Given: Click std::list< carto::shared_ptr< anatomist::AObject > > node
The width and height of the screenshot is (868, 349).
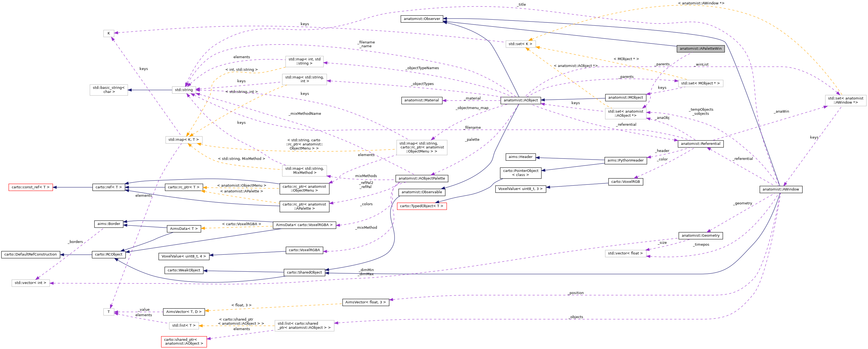Looking at the screenshot, I should click(x=304, y=326).
